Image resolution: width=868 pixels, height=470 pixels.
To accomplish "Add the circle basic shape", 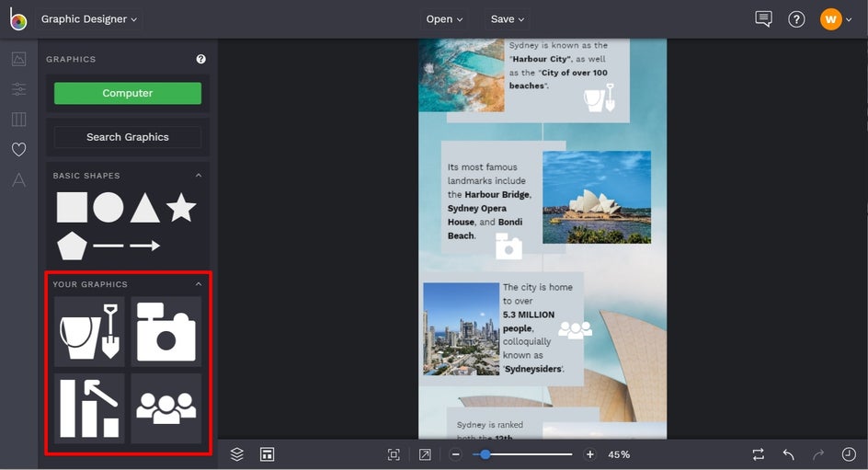I will click(x=108, y=207).
